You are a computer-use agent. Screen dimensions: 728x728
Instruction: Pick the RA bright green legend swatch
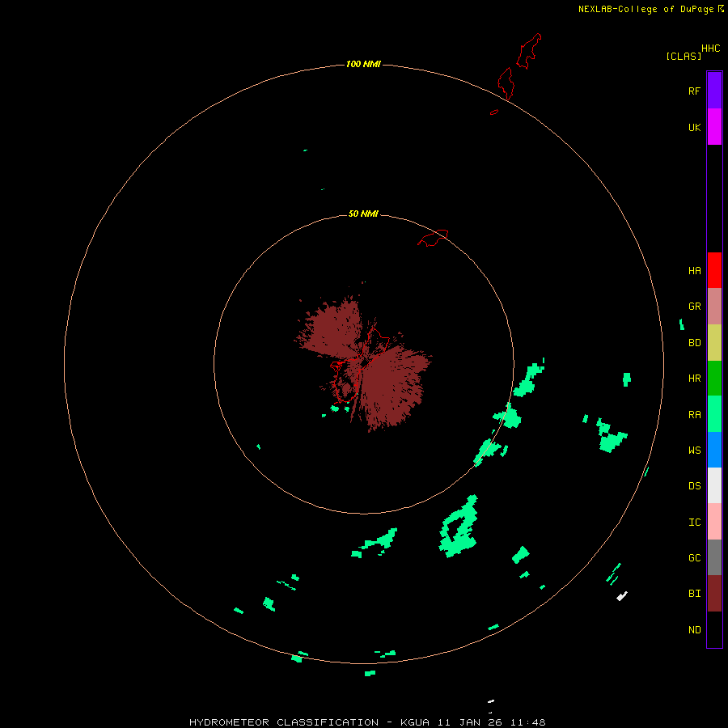(x=714, y=414)
